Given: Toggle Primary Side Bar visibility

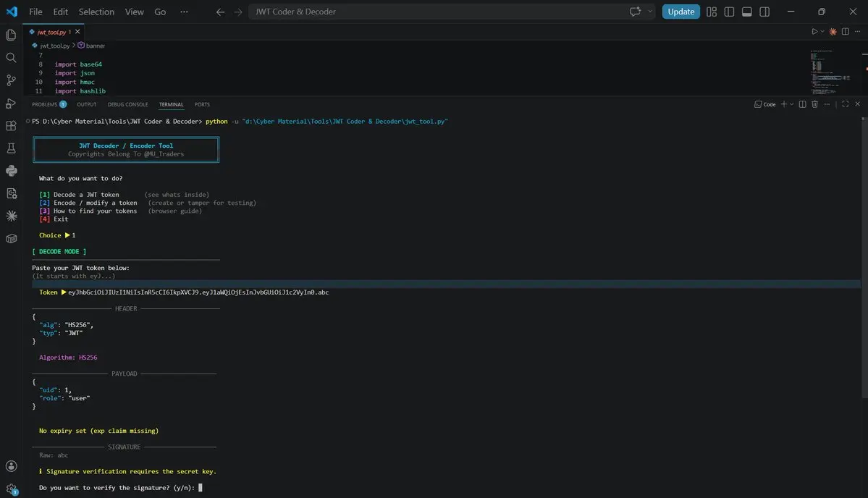Looking at the screenshot, I should [x=729, y=12].
